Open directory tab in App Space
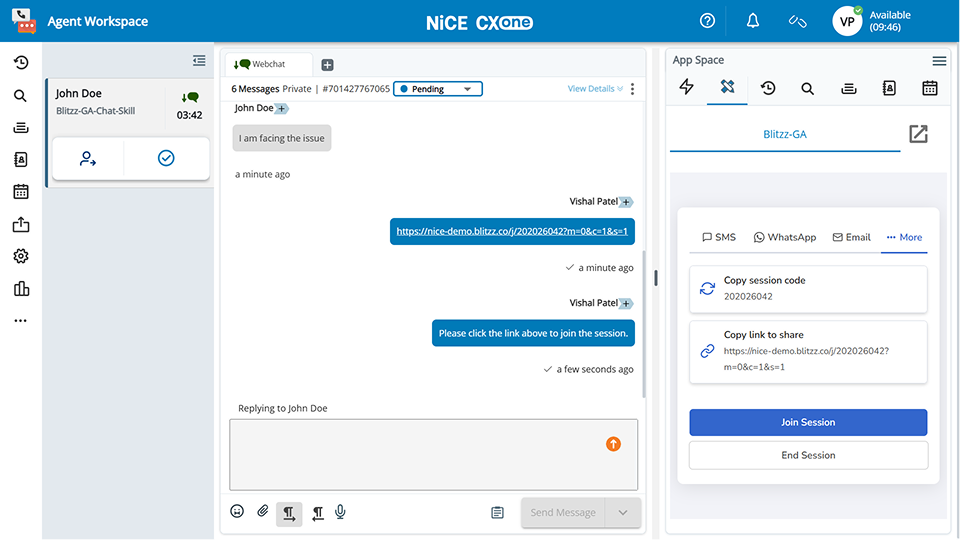 click(889, 88)
